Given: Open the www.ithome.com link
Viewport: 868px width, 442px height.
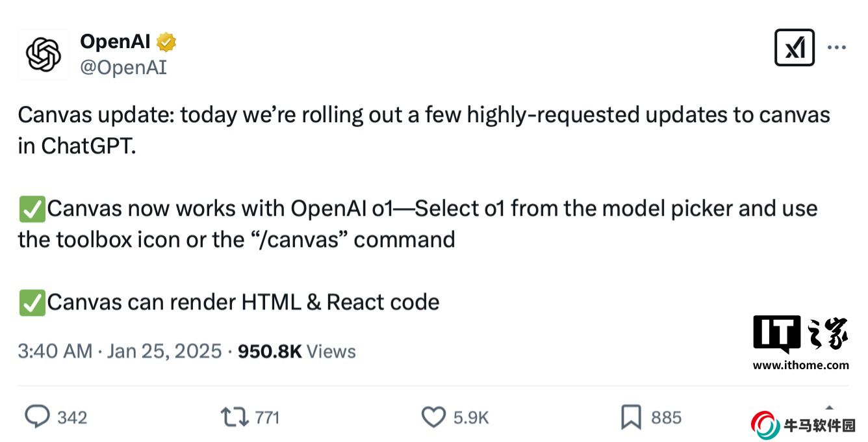Looking at the screenshot, I should (x=800, y=365).
